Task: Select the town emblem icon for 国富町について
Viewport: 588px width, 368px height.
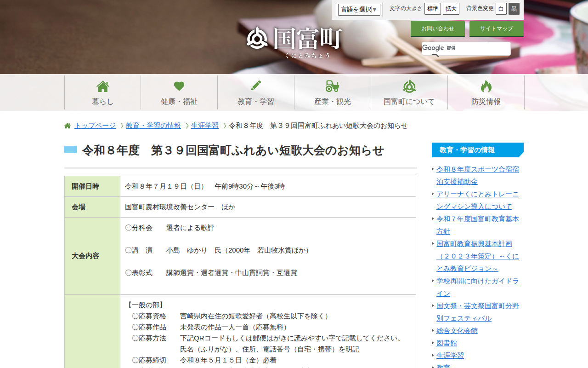Action: point(409,86)
